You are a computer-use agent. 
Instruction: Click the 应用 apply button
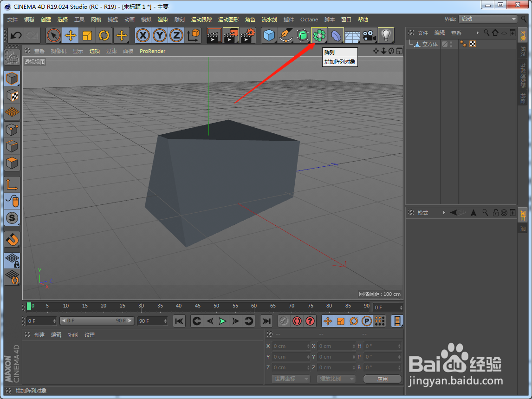click(x=383, y=379)
